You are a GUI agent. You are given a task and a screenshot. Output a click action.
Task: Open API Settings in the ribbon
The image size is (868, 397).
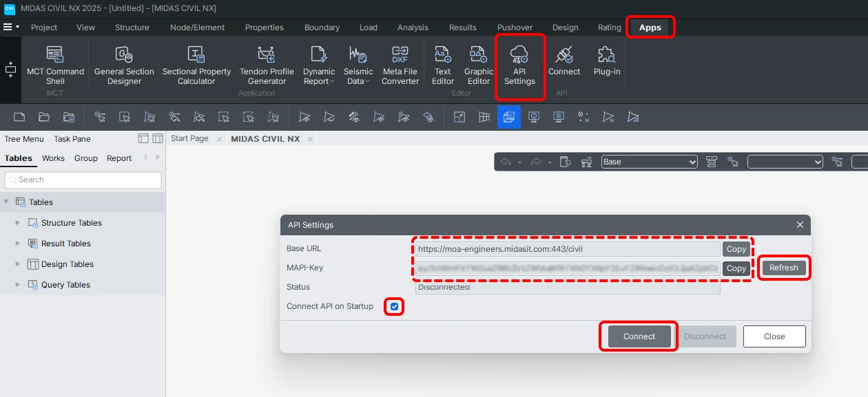coord(519,65)
